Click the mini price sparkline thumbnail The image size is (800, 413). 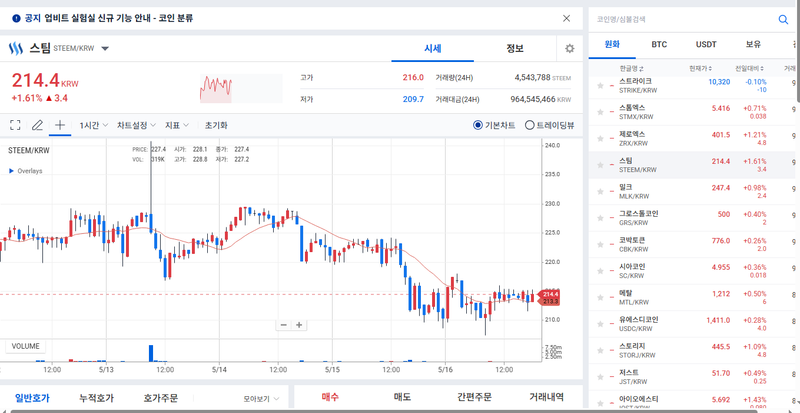(x=241, y=89)
